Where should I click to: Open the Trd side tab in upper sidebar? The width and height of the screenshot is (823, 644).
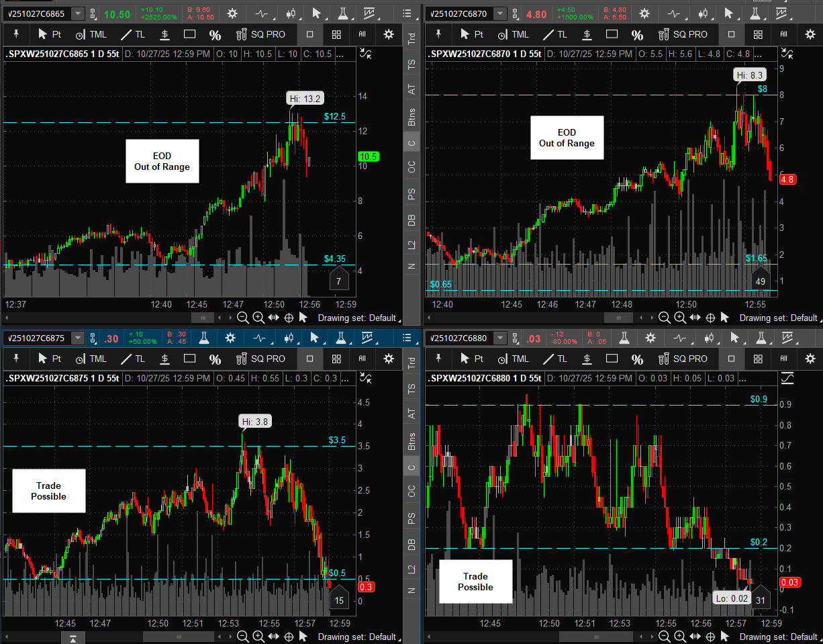pyautogui.click(x=411, y=39)
